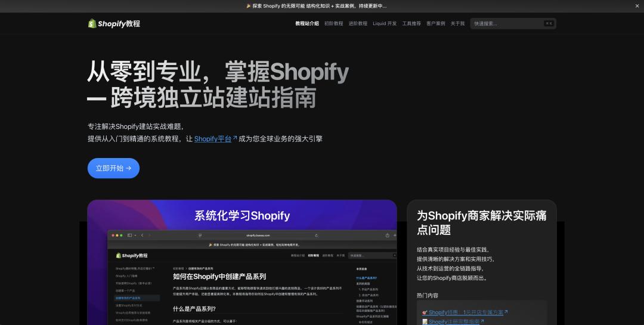Open 关于我 page from header
This screenshot has width=644, height=325.
point(457,23)
